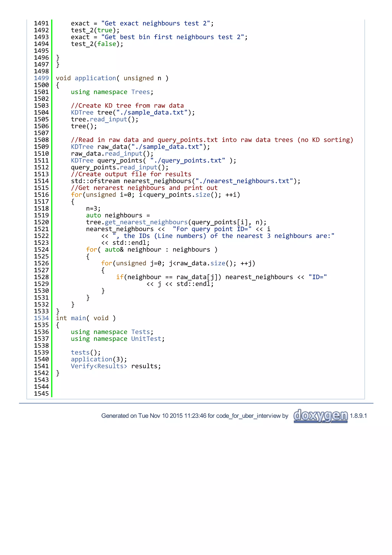Open the KDTree link on line 1509
Viewport: 392px width, 555px height.
point(82,147)
